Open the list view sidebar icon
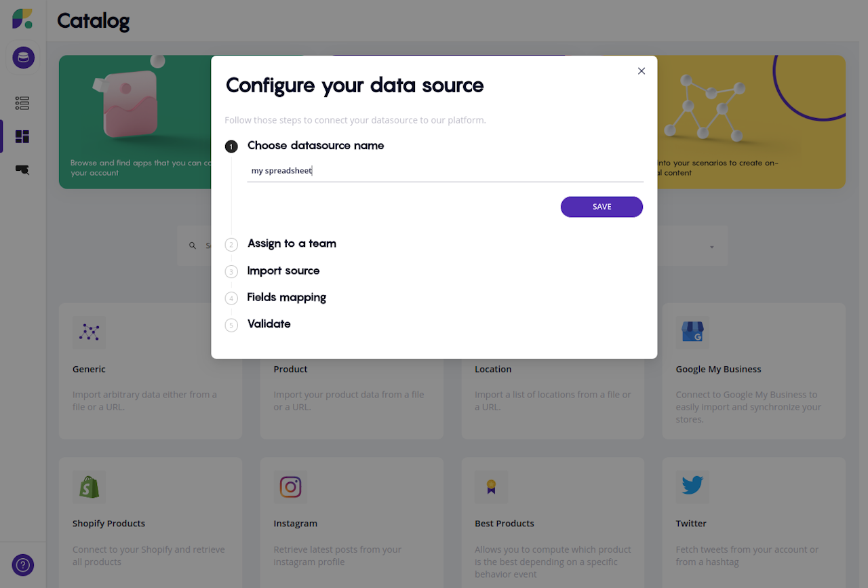The height and width of the screenshot is (588, 868). pyautogui.click(x=22, y=103)
